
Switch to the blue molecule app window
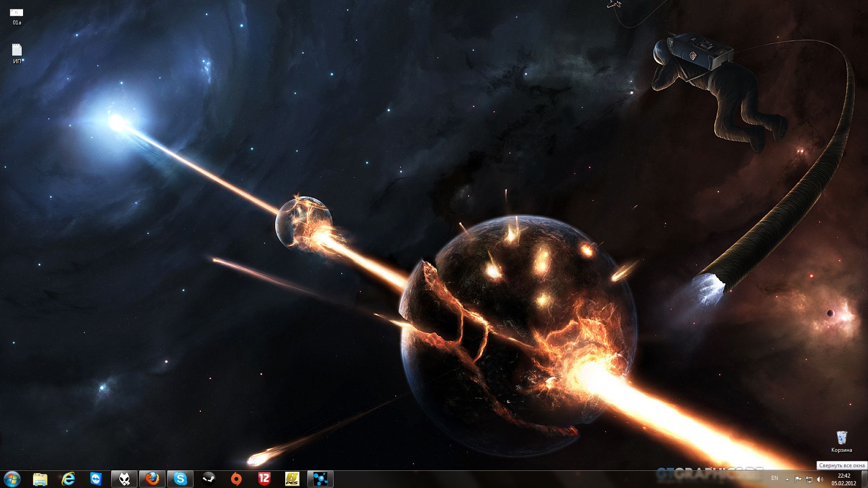pyautogui.click(x=321, y=479)
